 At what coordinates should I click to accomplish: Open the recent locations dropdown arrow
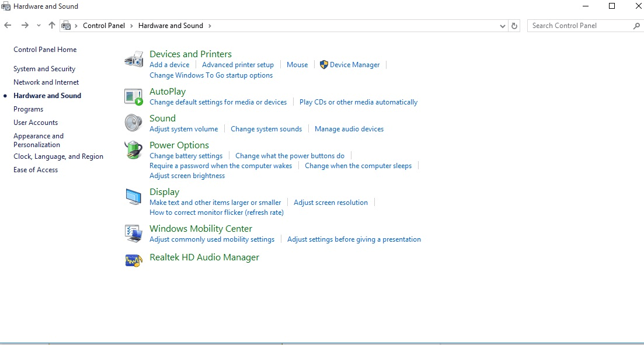point(39,26)
